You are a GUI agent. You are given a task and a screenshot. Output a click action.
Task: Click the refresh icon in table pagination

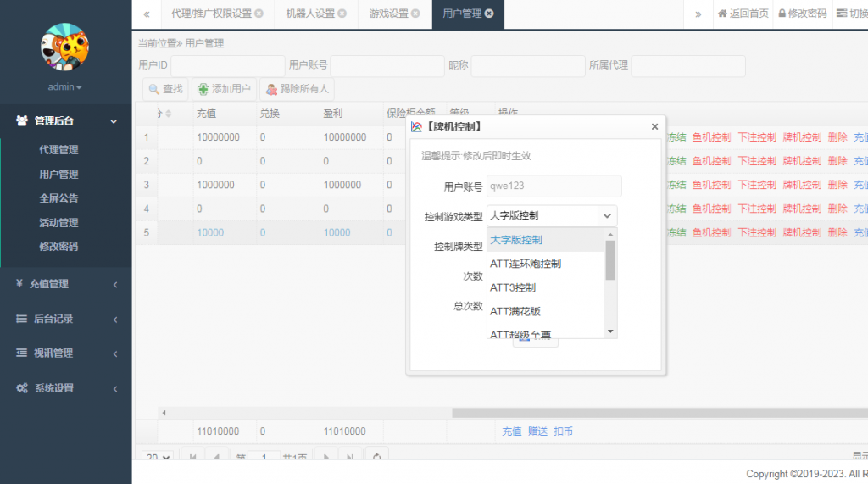[x=376, y=457]
